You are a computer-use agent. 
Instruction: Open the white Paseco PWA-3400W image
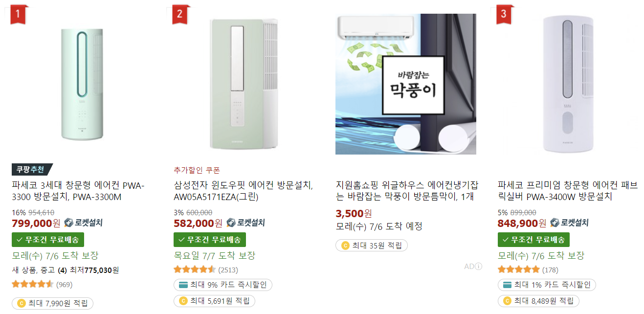[568, 84]
